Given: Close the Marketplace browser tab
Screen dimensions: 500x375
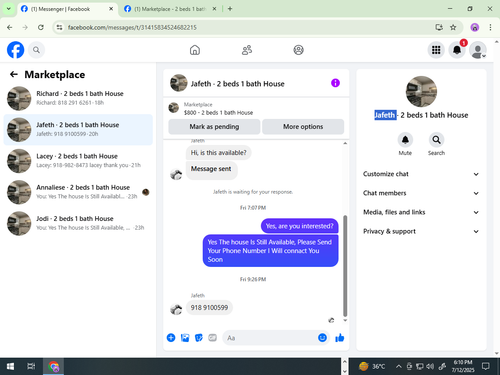Looking at the screenshot, I should click(x=214, y=9).
